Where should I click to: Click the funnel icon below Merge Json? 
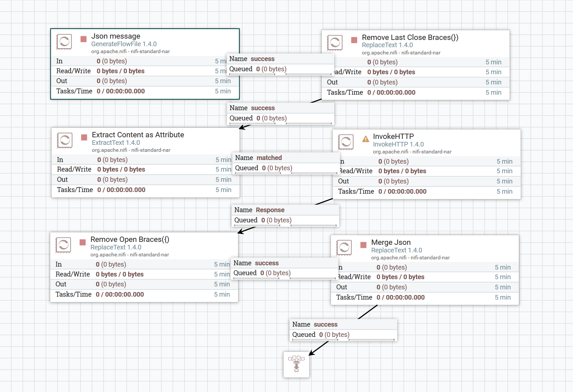[296, 365]
